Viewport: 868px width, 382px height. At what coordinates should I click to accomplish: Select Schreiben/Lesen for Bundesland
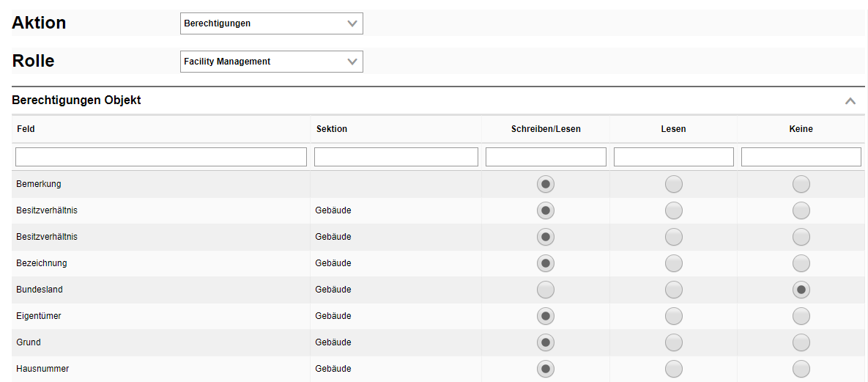(x=546, y=290)
